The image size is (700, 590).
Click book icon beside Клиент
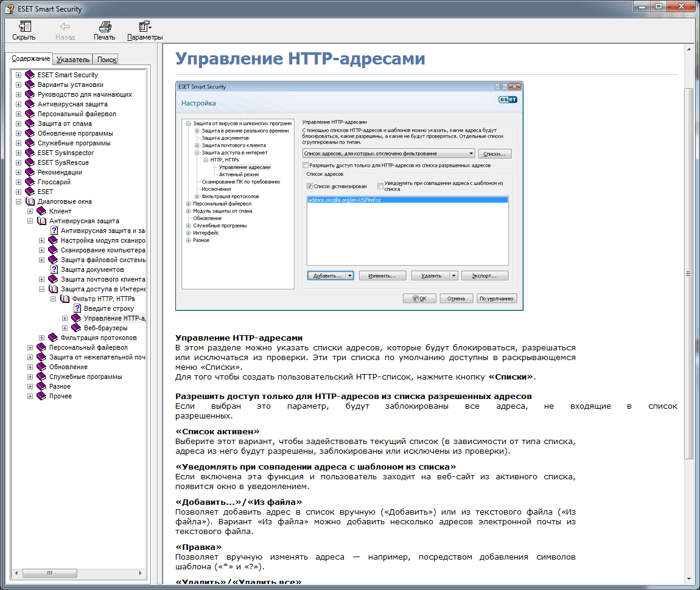pos(41,211)
